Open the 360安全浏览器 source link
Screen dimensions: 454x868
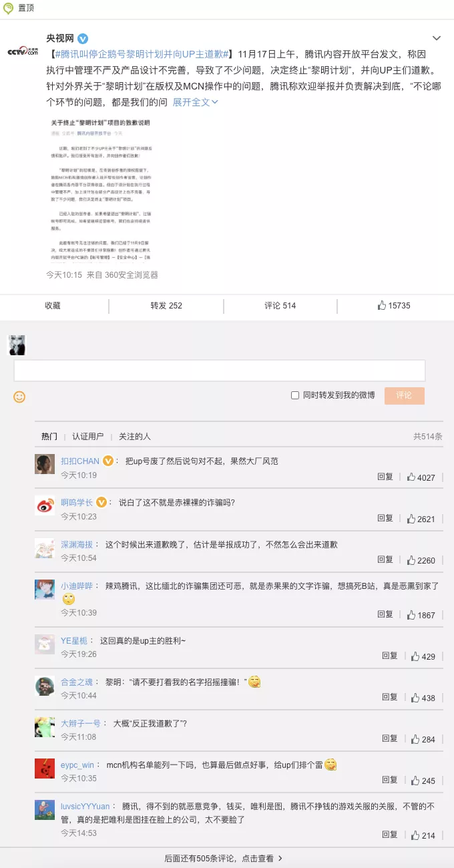coord(131,274)
